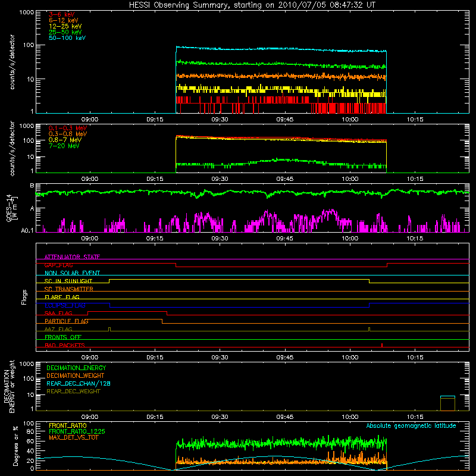This screenshot has height=476, width=476.
Task: Click the SC_IN_SUNLIGHT flag label
Action: pos(68,281)
